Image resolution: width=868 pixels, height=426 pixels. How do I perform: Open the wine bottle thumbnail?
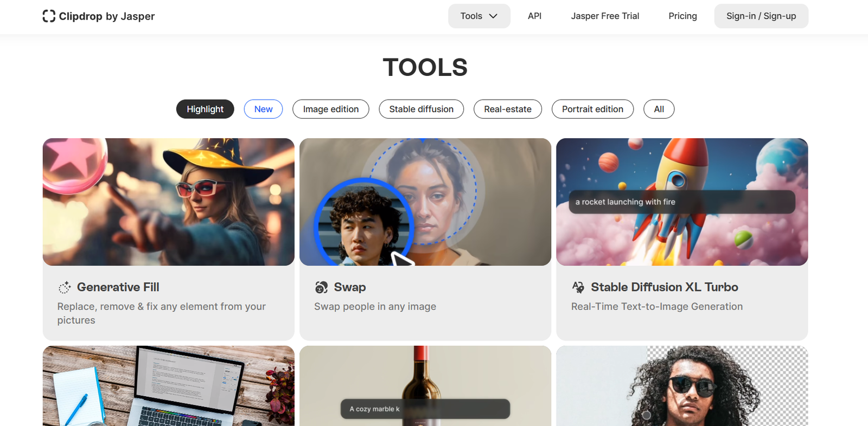point(425,386)
